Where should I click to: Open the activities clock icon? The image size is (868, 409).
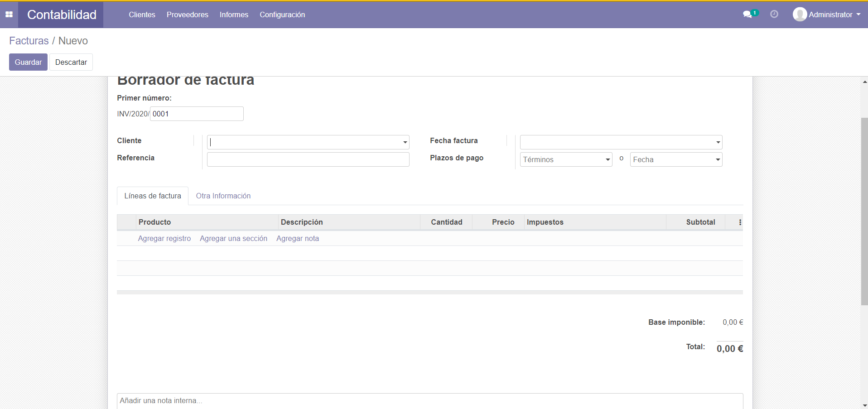pyautogui.click(x=774, y=14)
